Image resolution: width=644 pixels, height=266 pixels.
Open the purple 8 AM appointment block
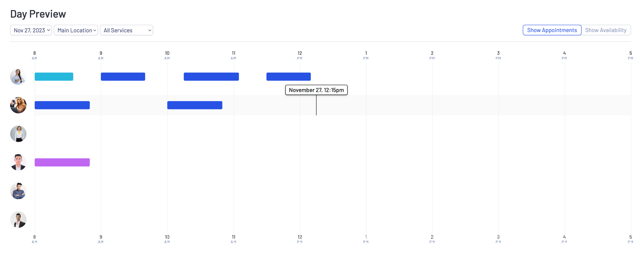62,162
